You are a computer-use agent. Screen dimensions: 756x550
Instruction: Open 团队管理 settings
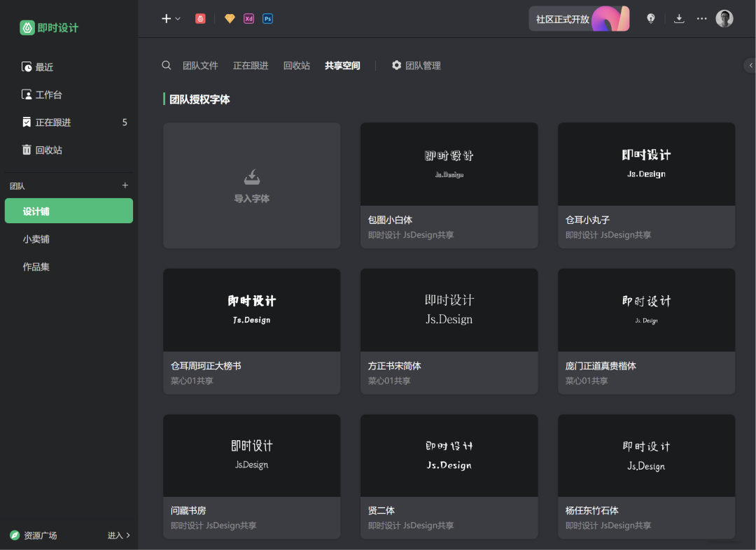(x=416, y=66)
